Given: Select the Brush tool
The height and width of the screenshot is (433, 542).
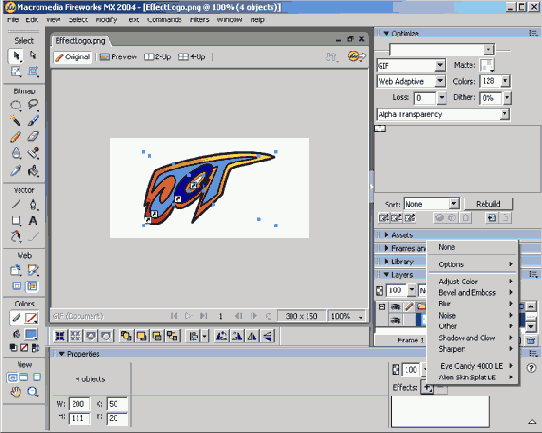Looking at the screenshot, I should tap(33, 121).
